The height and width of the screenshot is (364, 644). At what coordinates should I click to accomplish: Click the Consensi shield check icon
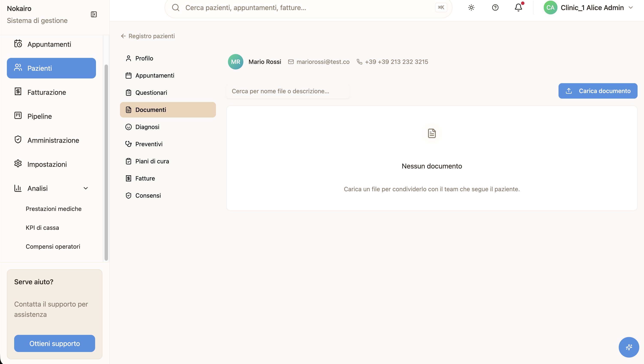coord(129,196)
